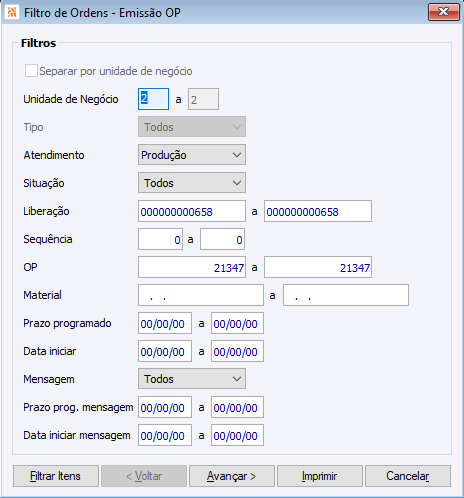
Task: Focus the Material end field
Action: [x=346, y=295]
